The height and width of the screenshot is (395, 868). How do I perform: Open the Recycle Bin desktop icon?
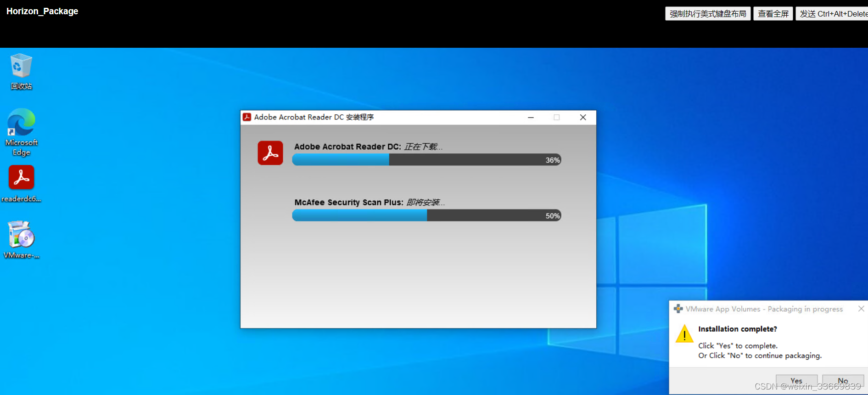point(21,72)
